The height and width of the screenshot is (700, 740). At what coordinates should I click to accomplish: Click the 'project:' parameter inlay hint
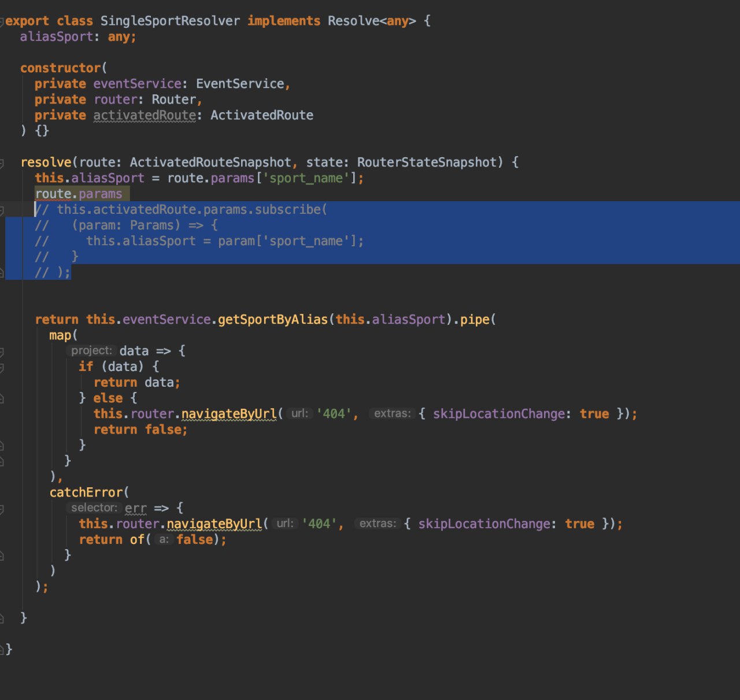[91, 351]
